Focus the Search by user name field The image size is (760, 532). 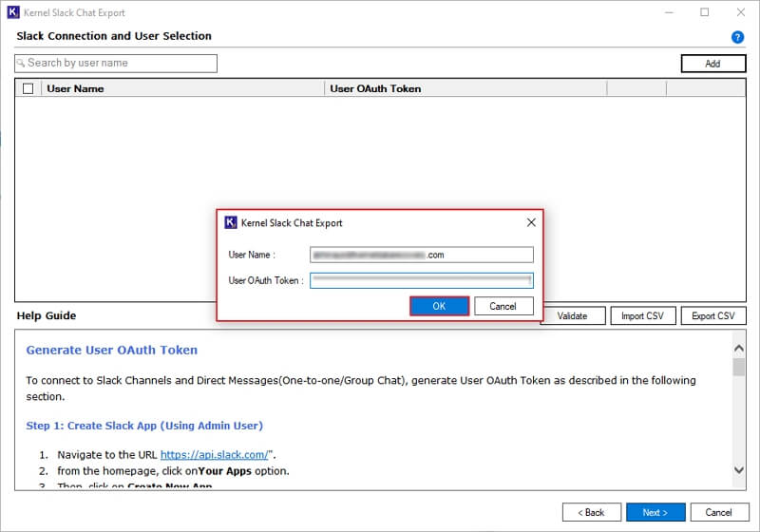point(116,63)
